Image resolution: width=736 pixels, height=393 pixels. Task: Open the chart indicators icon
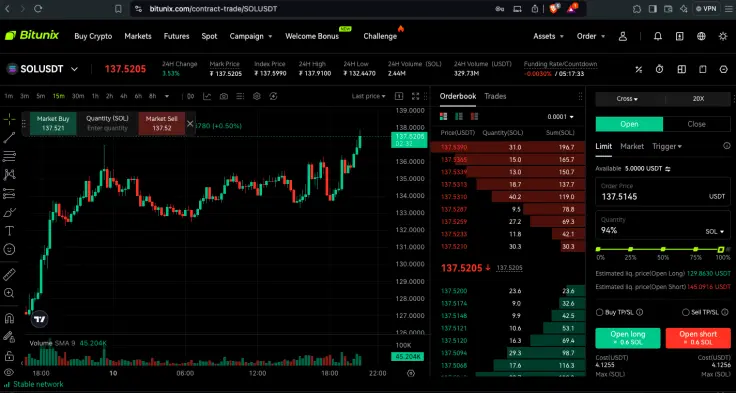click(207, 96)
